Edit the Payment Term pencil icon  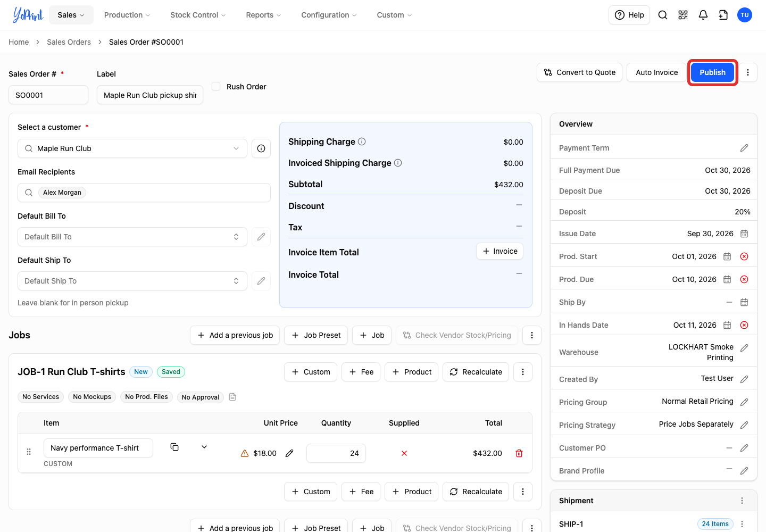(744, 148)
